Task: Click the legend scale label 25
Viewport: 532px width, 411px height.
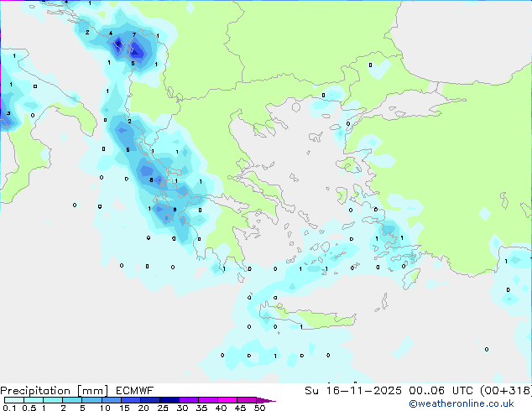Action: [163, 408]
